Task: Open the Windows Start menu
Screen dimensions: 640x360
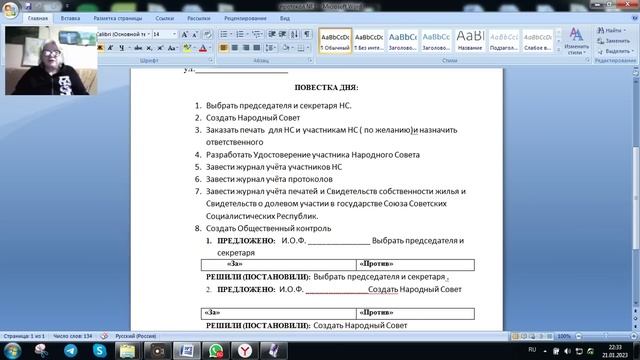Action: 12,351
